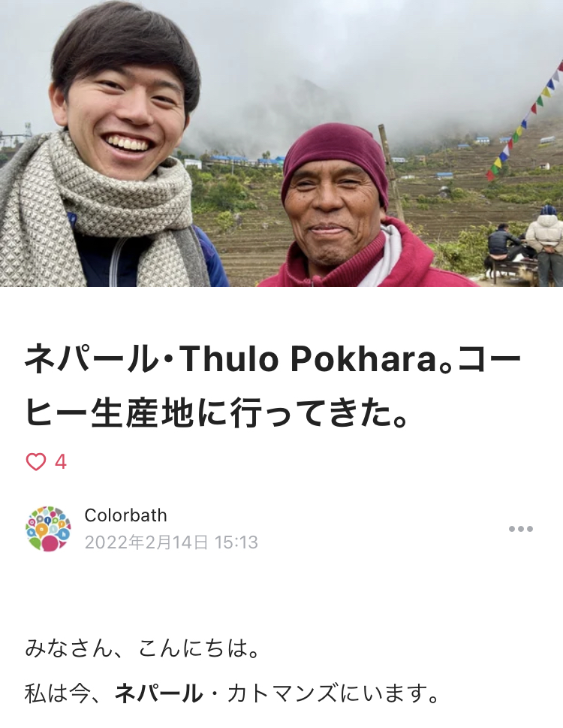Image resolution: width=563 pixels, height=728 pixels.
Task: Click the bold ネパール text in body
Action: 158,693
